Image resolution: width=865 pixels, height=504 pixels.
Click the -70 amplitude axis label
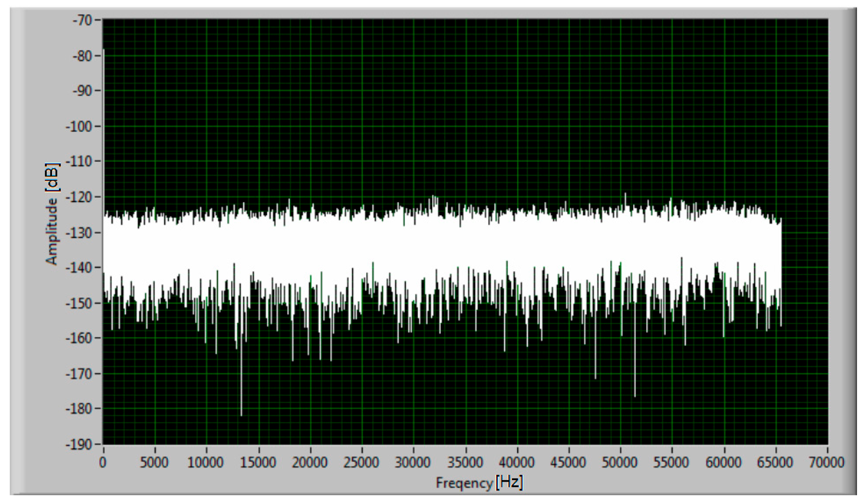[x=82, y=20]
